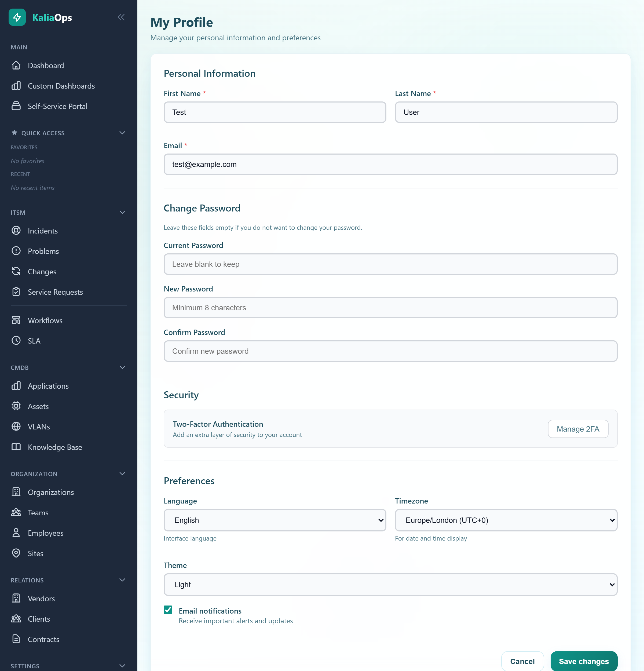
Task: Expand the QUICK ACCESS section
Action: click(122, 133)
